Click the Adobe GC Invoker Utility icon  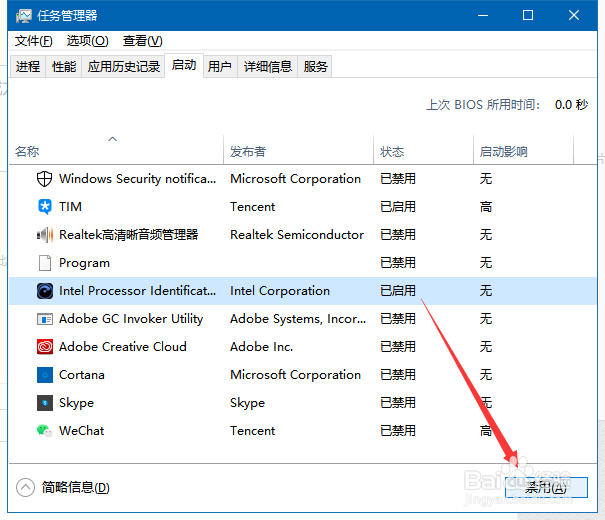44,319
